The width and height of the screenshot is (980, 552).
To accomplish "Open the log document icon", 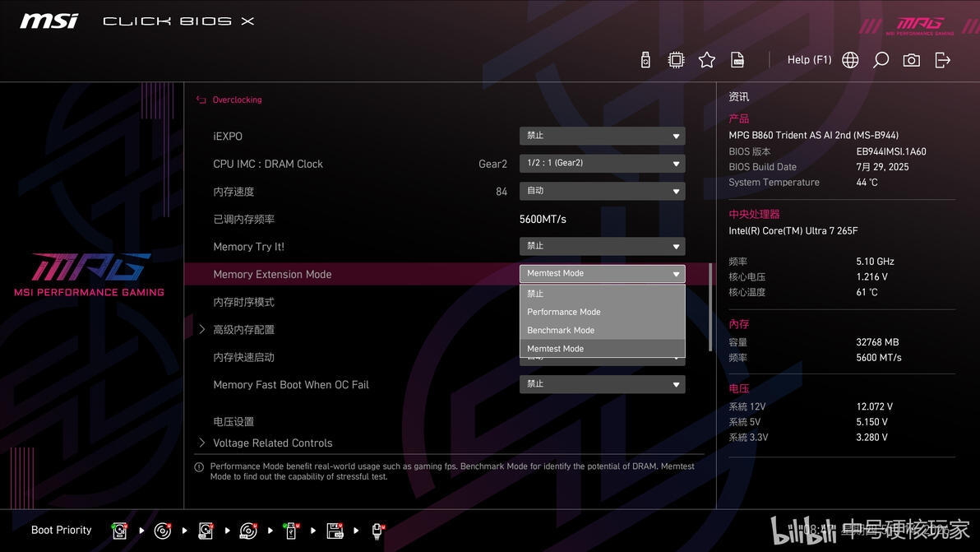I will 737,60.
